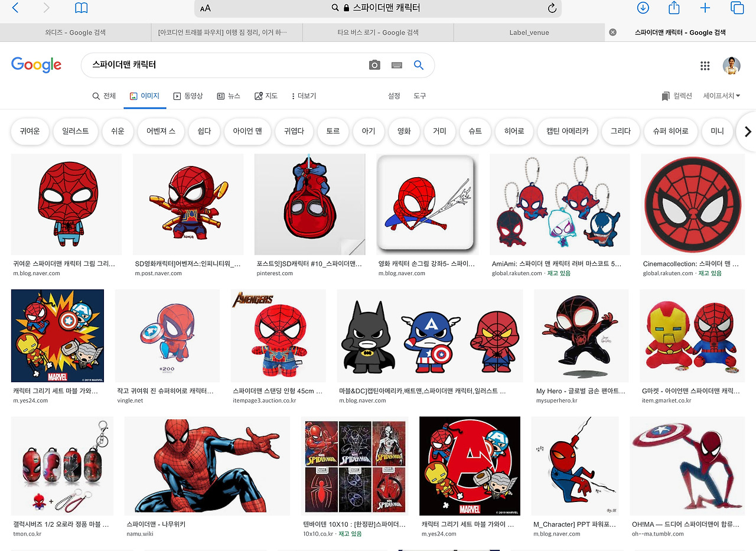Apply the 슈트 filter chip
The image size is (756, 551).
click(x=475, y=131)
